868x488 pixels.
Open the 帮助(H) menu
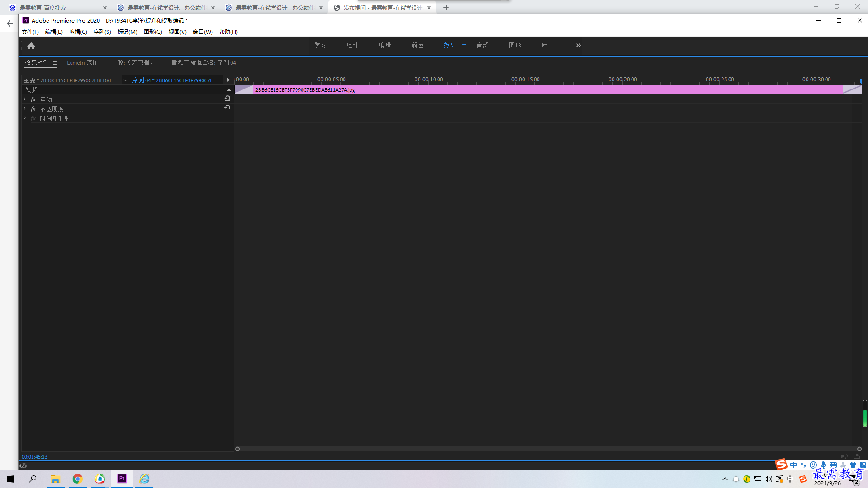(228, 32)
